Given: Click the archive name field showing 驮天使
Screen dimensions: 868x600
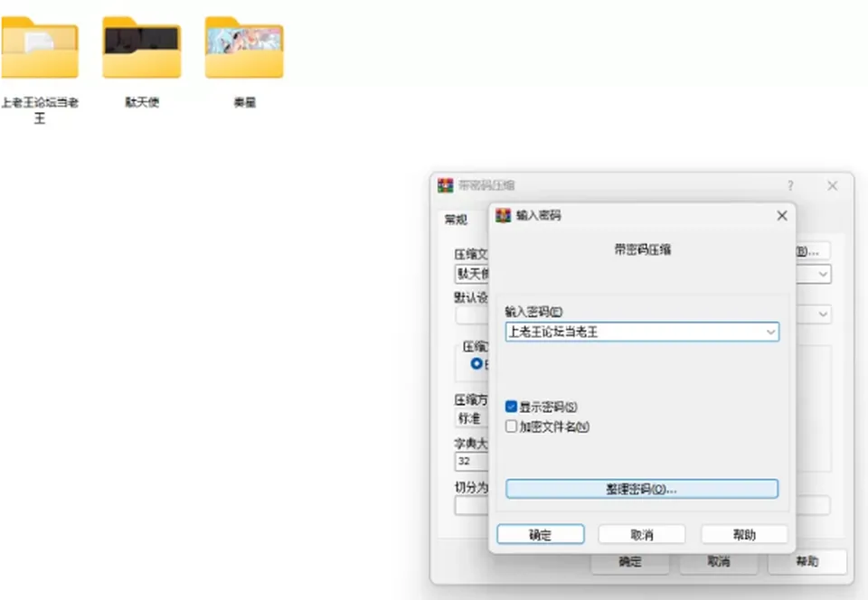Looking at the screenshot, I should pyautogui.click(x=472, y=274).
